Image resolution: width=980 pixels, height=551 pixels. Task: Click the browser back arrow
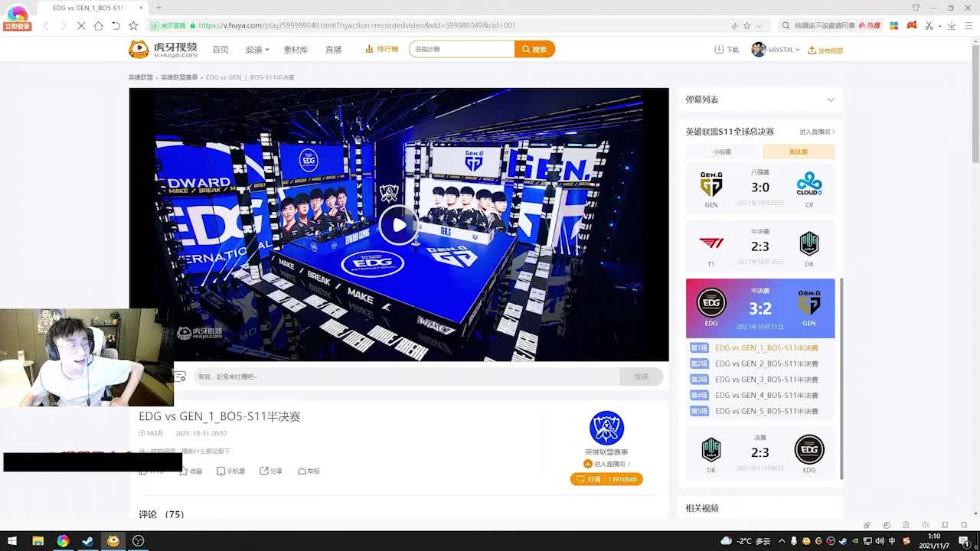[46, 25]
